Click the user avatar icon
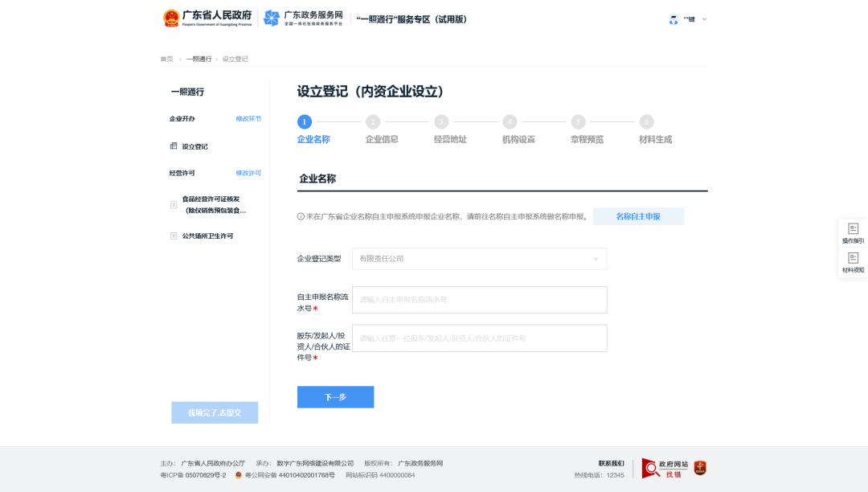 coord(673,18)
